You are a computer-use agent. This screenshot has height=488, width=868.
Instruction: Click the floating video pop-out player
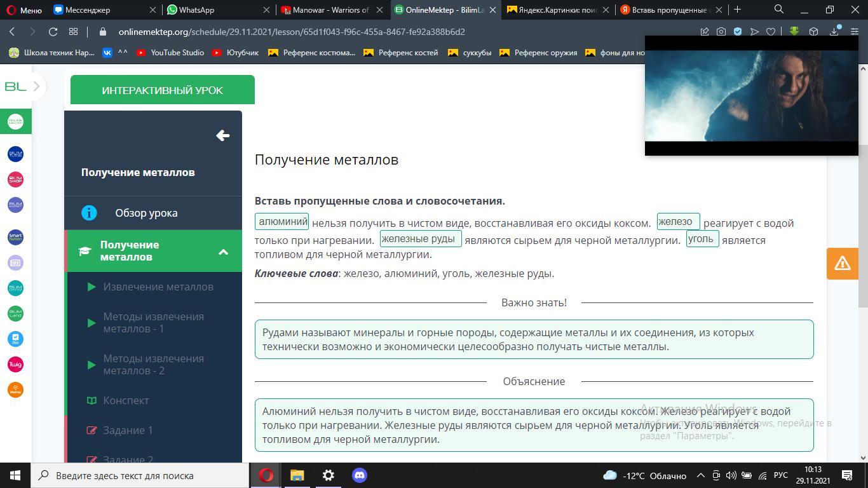coord(751,95)
